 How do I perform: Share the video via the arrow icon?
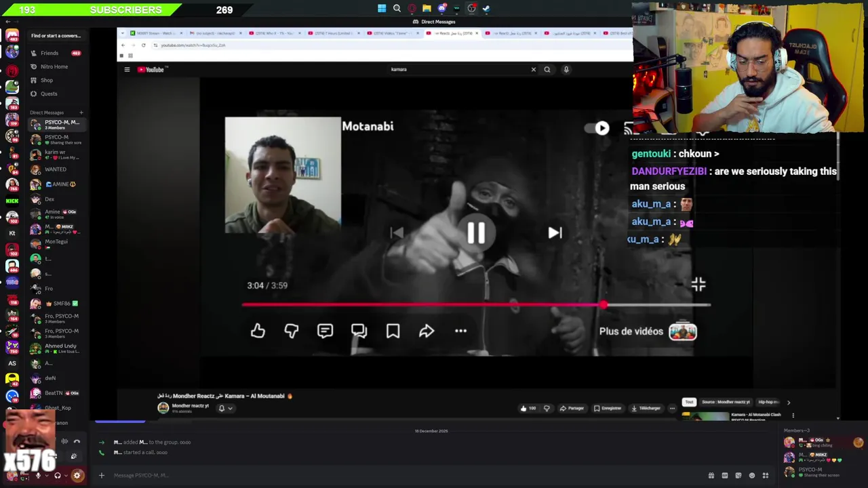[427, 331]
